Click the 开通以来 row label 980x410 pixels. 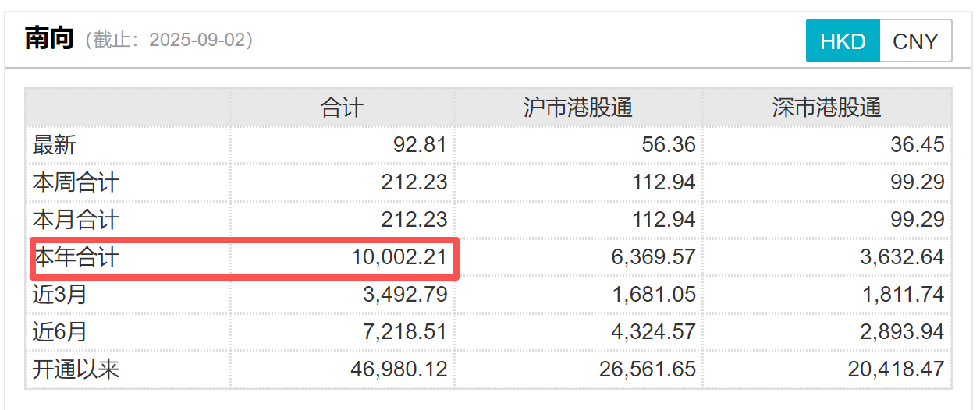[x=76, y=369]
